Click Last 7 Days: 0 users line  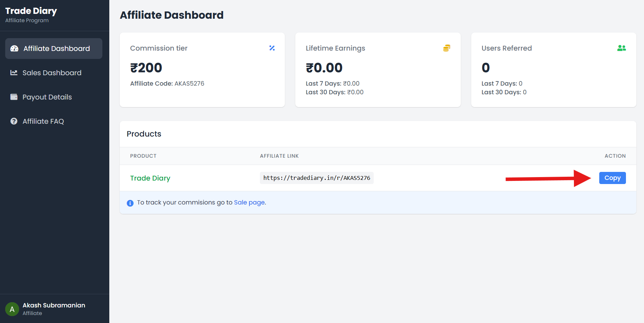[x=502, y=84]
